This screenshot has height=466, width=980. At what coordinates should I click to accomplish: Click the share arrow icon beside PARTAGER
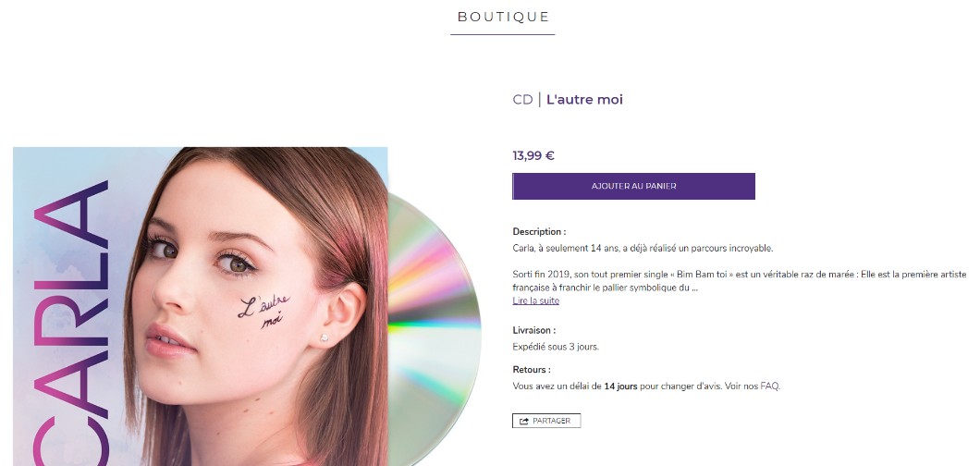[524, 422]
